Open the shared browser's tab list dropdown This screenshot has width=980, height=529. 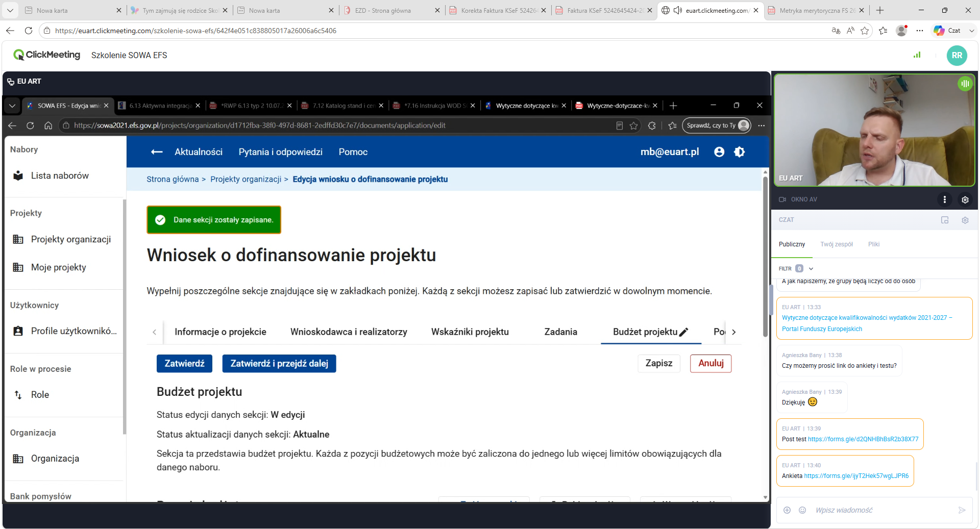coord(12,106)
